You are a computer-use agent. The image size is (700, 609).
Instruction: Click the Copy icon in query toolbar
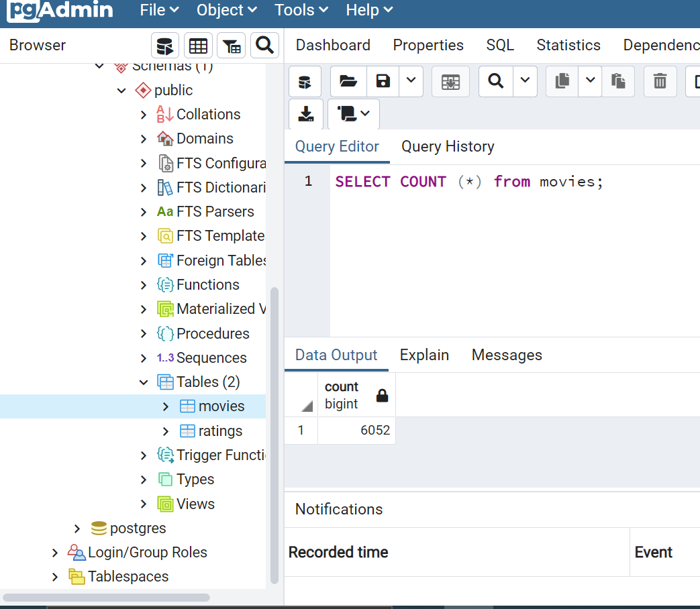pyautogui.click(x=562, y=81)
